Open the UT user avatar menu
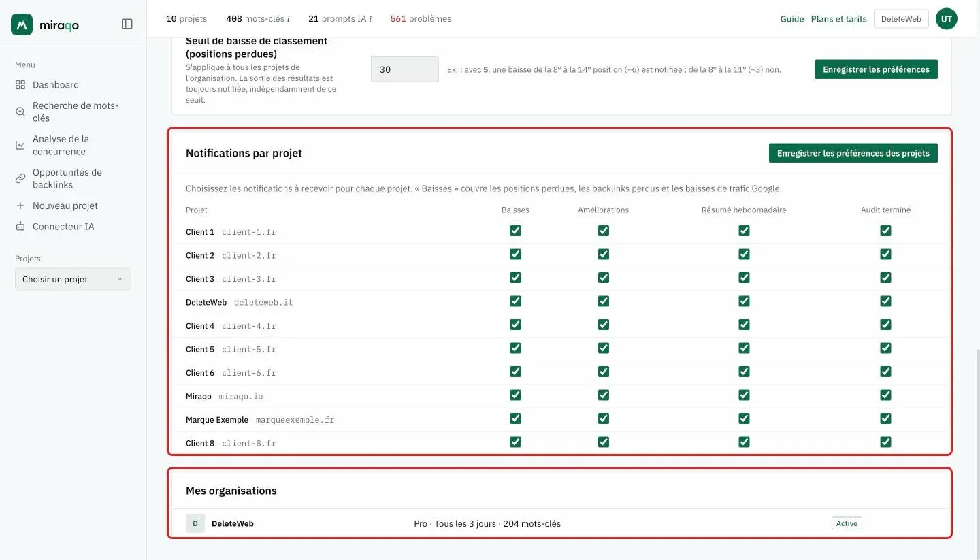 947,19
